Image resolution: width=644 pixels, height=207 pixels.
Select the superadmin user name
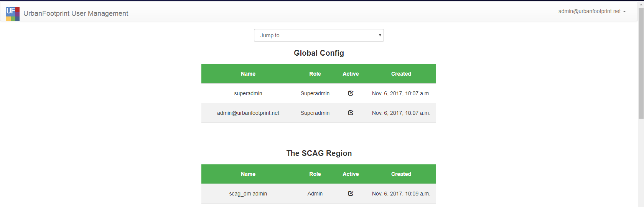pos(248,93)
